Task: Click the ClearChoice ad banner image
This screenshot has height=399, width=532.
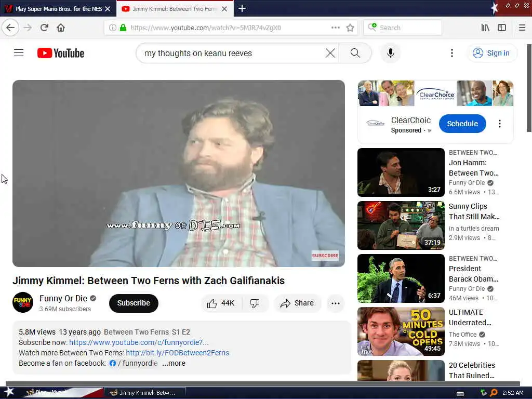Action: click(x=435, y=93)
